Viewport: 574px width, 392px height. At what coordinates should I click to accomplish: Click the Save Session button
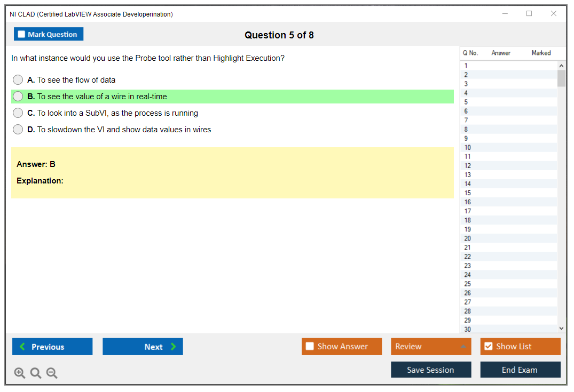tap(430, 370)
